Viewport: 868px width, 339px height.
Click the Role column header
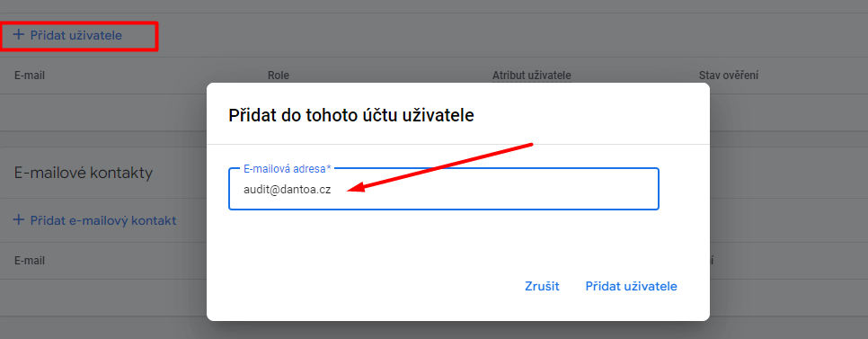[279, 76]
